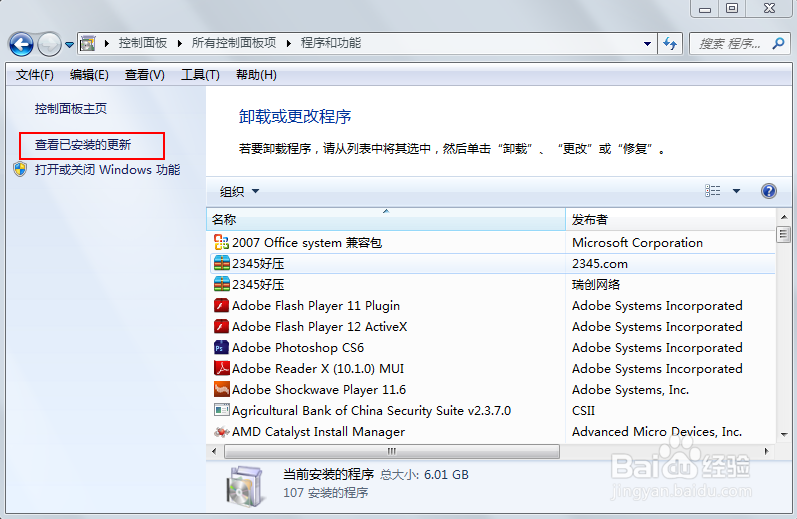The image size is (797, 519).
Task: Open recent pages dropdown beside navigation arrows
Action: [70, 45]
